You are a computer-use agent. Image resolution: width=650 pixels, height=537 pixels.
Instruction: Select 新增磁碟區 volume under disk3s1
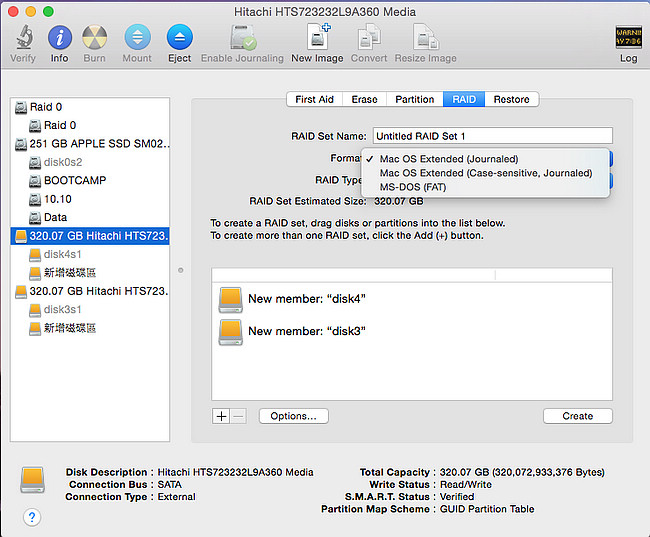point(90,328)
